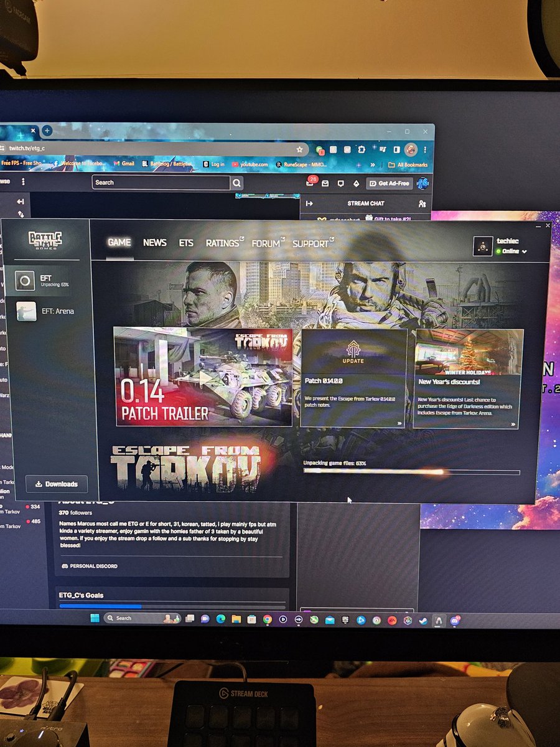Open the Chrome profile avatar
560x747 pixels.
click(411, 150)
